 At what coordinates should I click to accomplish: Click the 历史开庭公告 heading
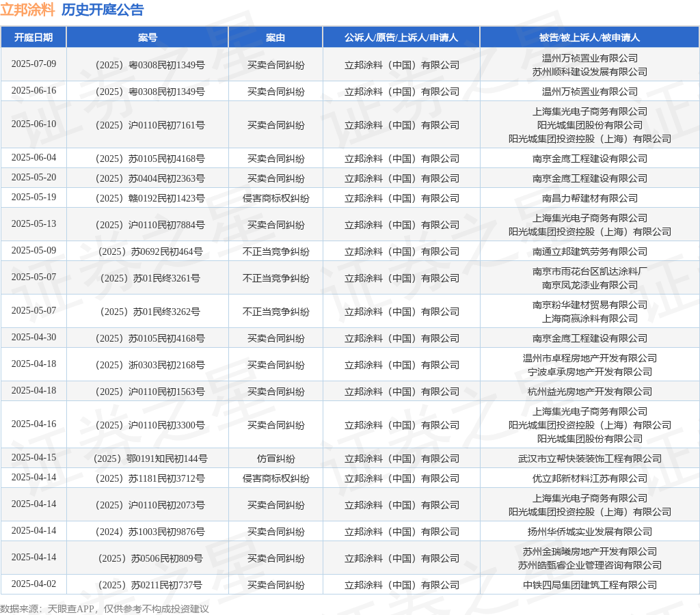[103, 10]
